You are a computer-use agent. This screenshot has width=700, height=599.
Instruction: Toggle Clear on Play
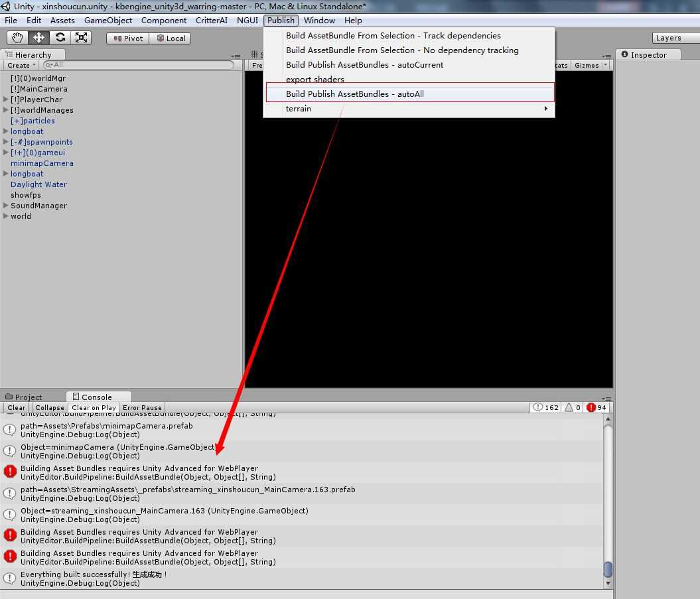pyautogui.click(x=94, y=407)
